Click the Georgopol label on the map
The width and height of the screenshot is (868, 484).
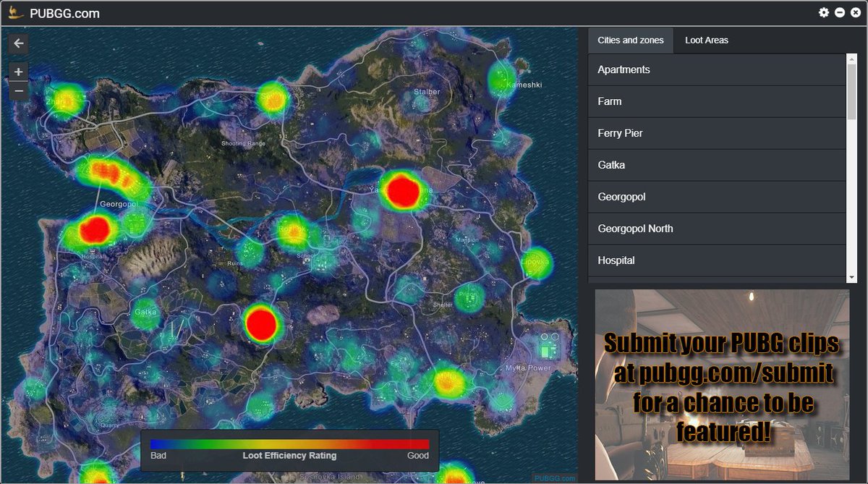click(x=119, y=204)
